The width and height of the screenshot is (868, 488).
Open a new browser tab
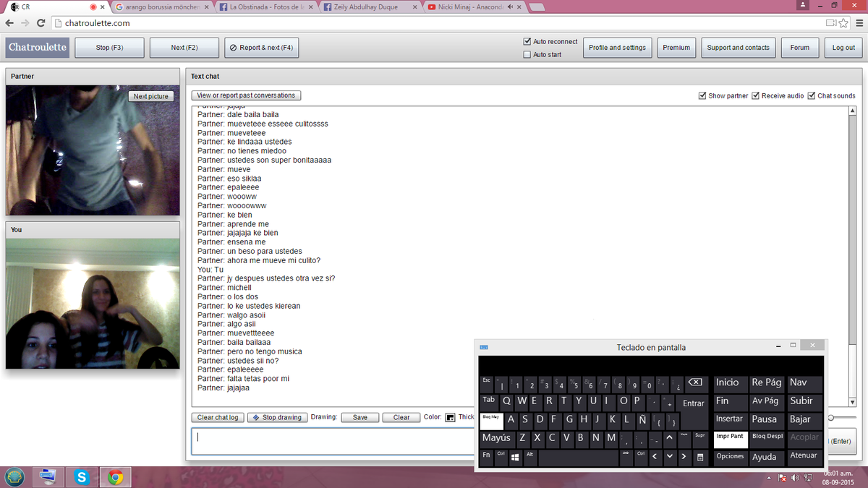pos(538,7)
